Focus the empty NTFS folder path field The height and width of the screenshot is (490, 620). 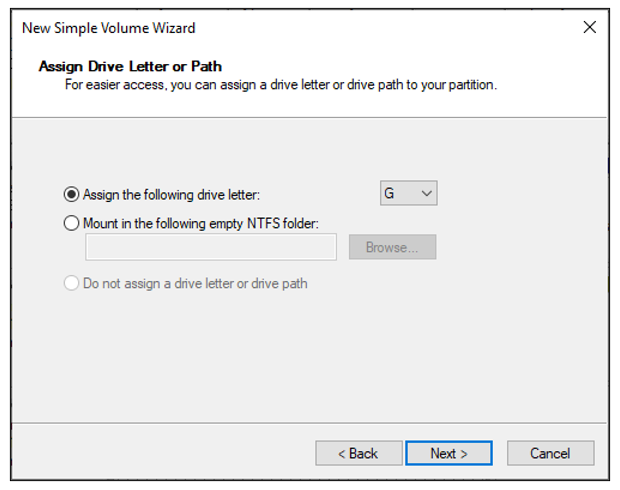pyautogui.click(x=211, y=247)
